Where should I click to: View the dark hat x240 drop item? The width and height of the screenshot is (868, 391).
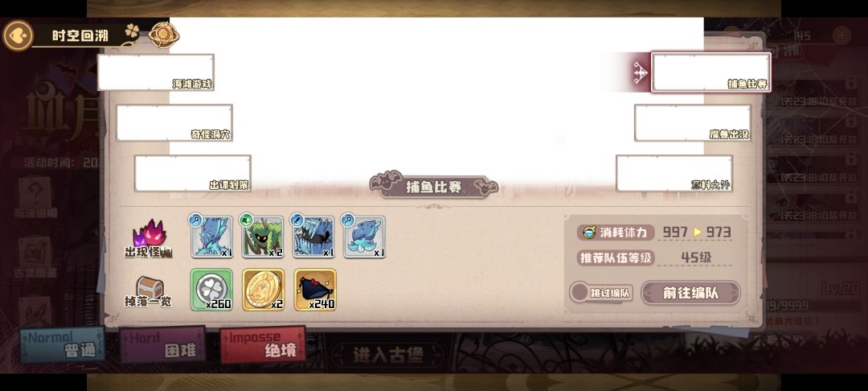(315, 290)
